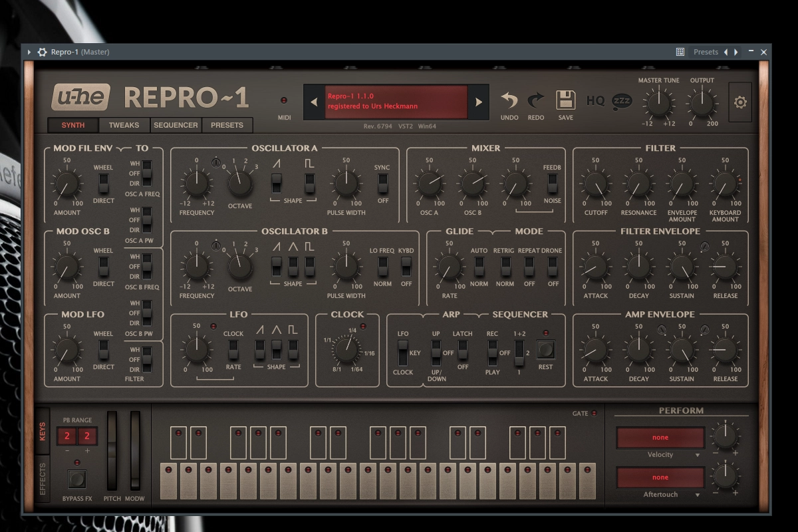
Task: Click the Amp Envelope release mode icon
Action: (x=704, y=329)
